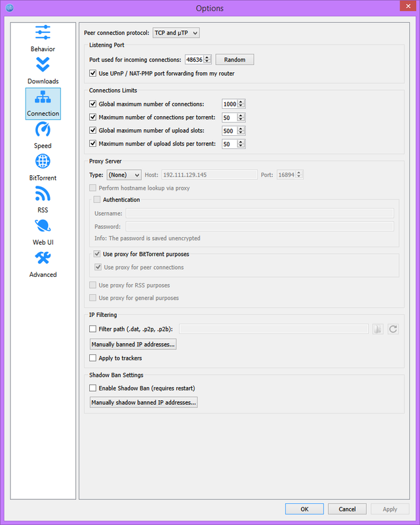Click the qBittorrent logo in title bar

[x=10, y=7]
